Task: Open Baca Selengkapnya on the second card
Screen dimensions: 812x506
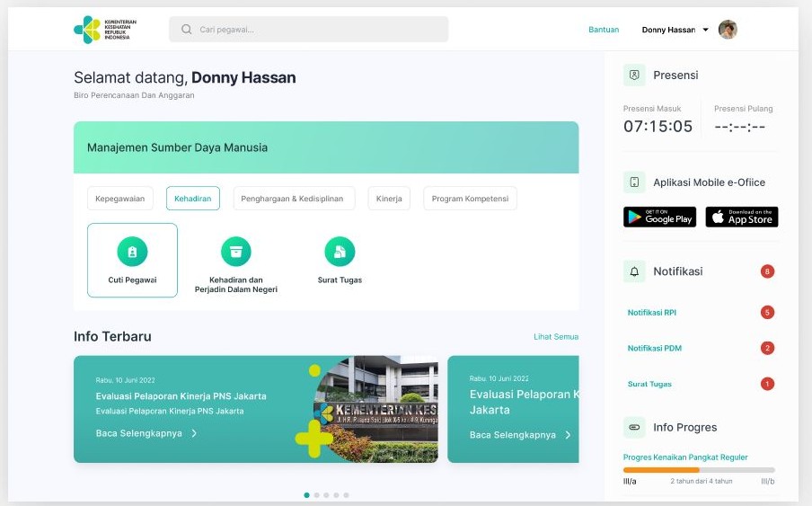Action: (513, 435)
